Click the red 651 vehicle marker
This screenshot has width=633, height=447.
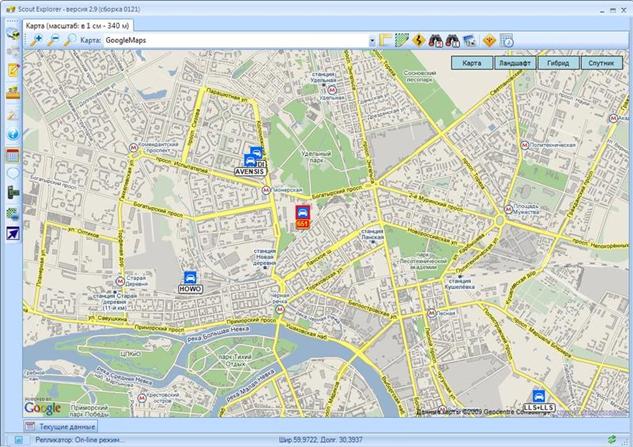302,217
